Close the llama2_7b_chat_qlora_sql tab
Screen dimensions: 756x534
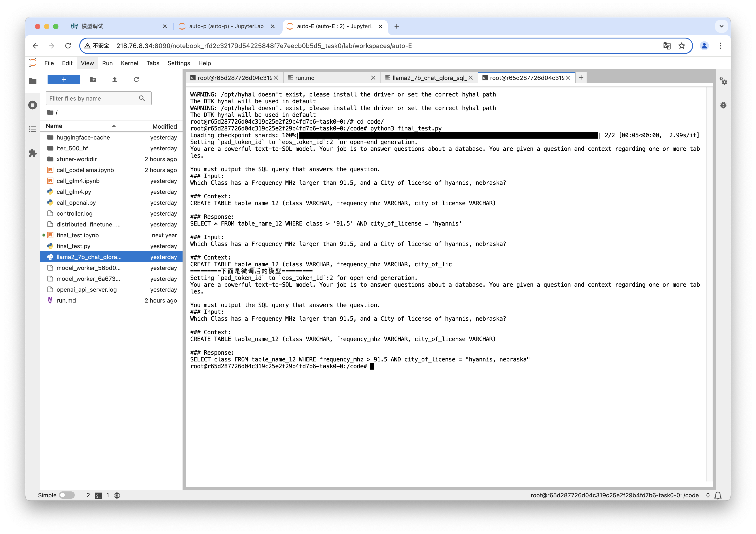[471, 78]
